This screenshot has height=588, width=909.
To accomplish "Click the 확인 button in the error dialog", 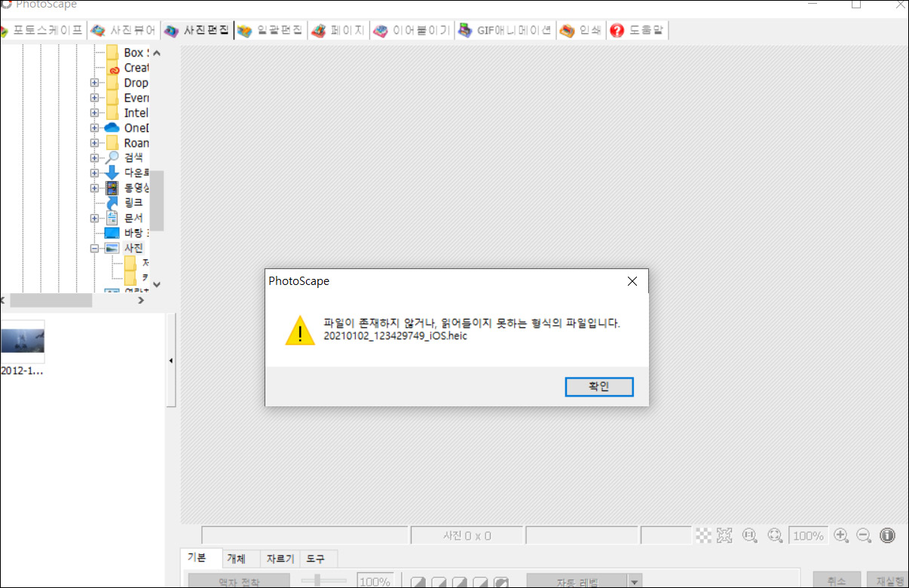I will click(x=599, y=387).
